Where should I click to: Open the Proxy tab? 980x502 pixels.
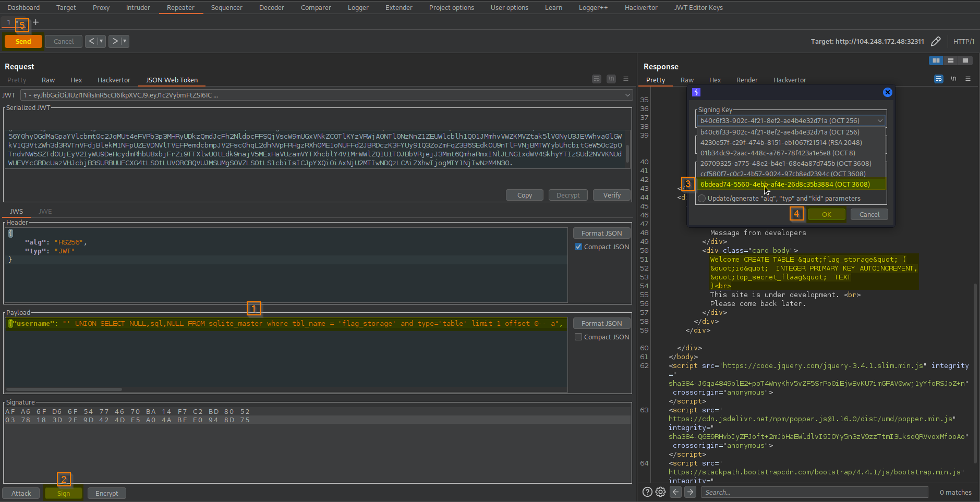pos(101,7)
